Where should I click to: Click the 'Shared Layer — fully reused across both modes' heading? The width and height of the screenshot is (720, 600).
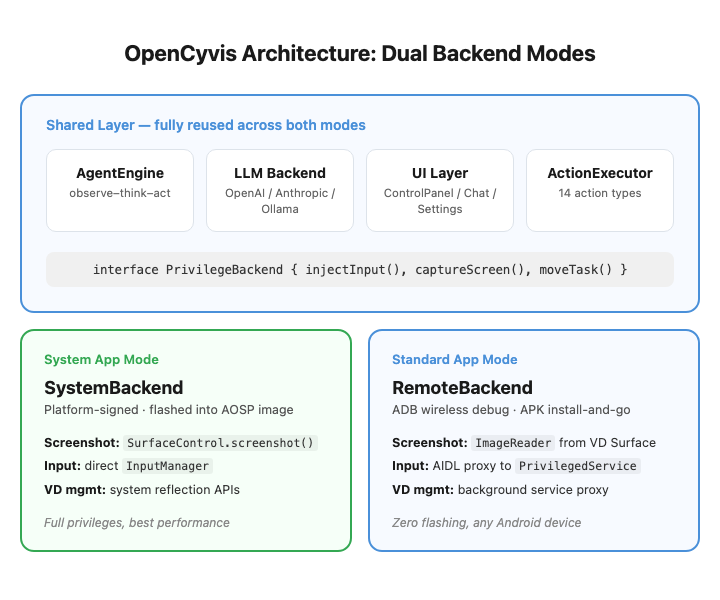206,125
